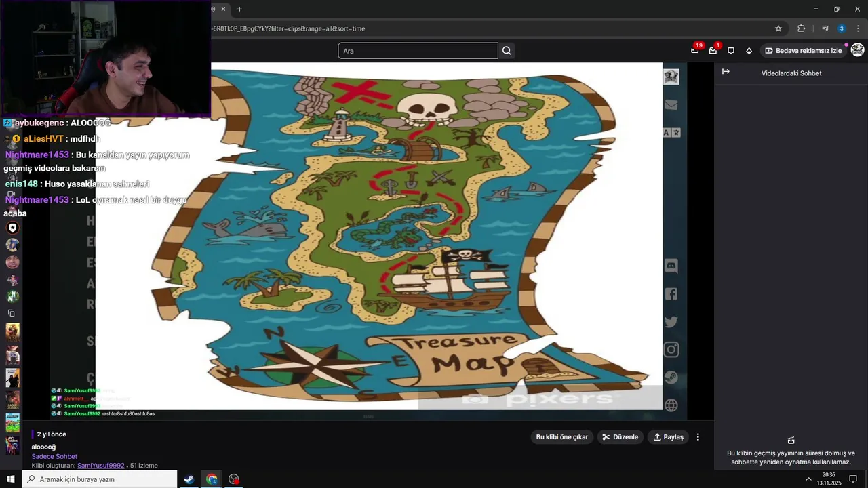Screen dimensions: 868x488
Task: Open Chrome three-dot menu
Action: pyautogui.click(x=858, y=28)
